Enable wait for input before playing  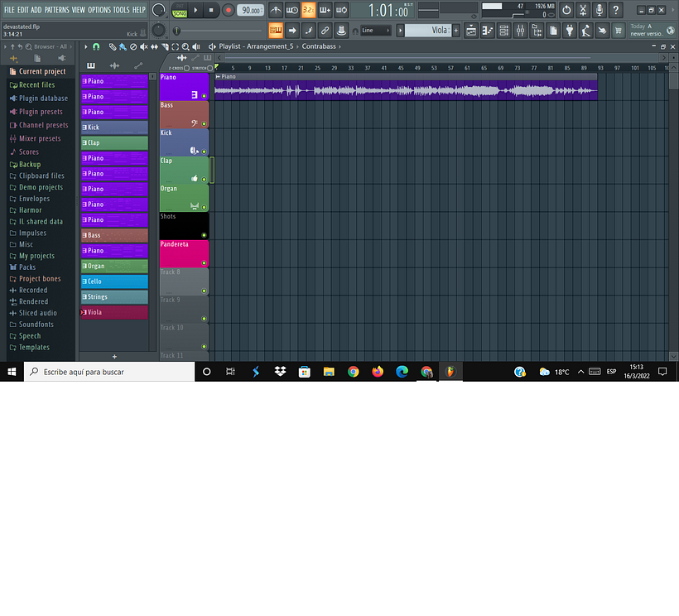click(x=291, y=10)
